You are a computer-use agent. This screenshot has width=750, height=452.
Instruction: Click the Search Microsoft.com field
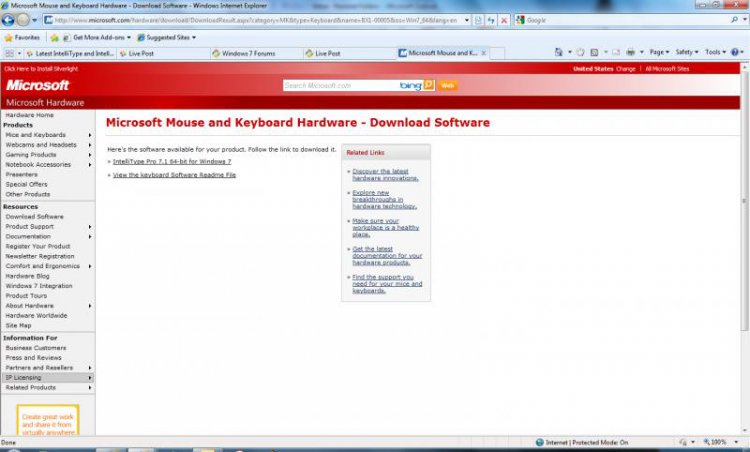(340, 85)
